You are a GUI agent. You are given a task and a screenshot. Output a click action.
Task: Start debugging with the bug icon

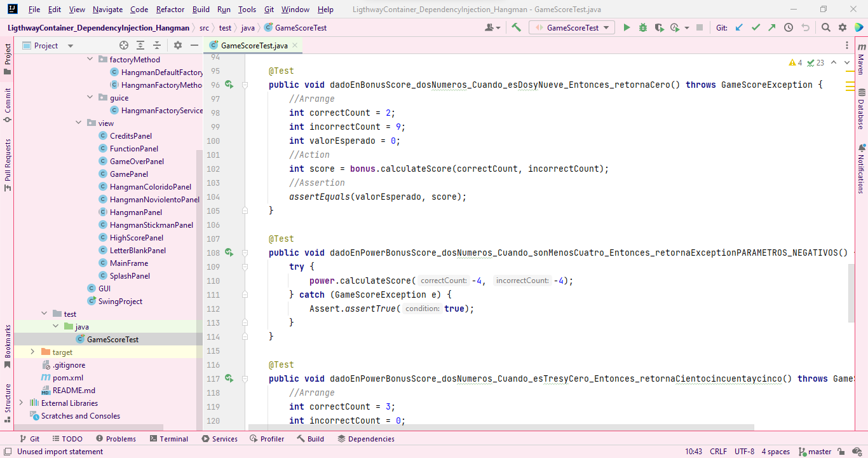[643, 27]
